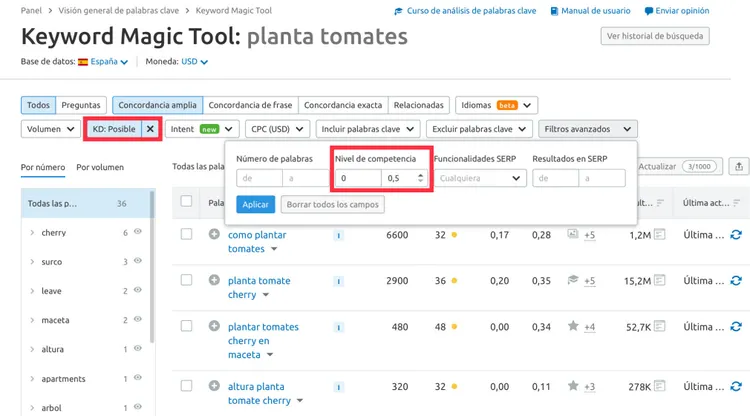Image resolution: width=750 pixels, height=416 pixels.
Task: Select the Todos tab
Action: point(38,105)
